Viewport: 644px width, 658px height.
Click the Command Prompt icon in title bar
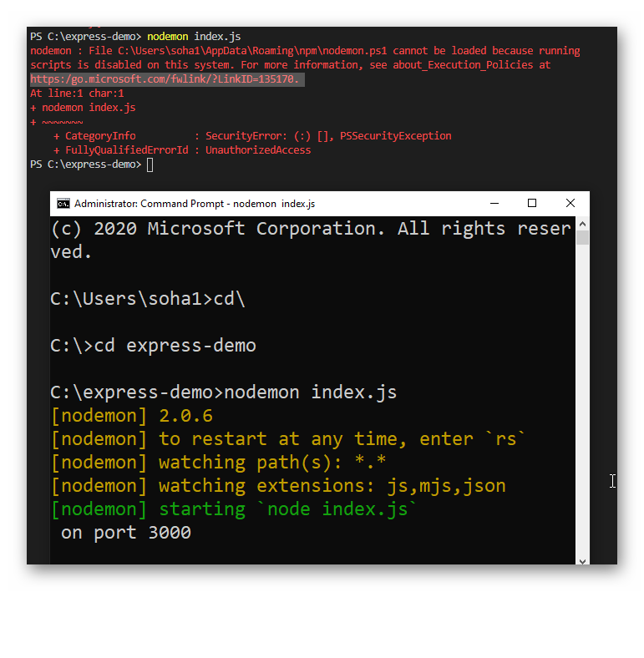pos(63,204)
